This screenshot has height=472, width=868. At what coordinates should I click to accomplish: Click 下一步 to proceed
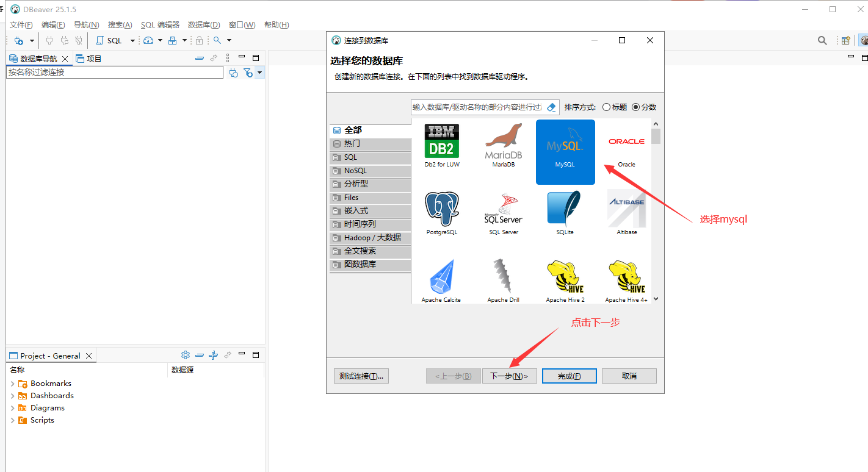click(x=510, y=376)
